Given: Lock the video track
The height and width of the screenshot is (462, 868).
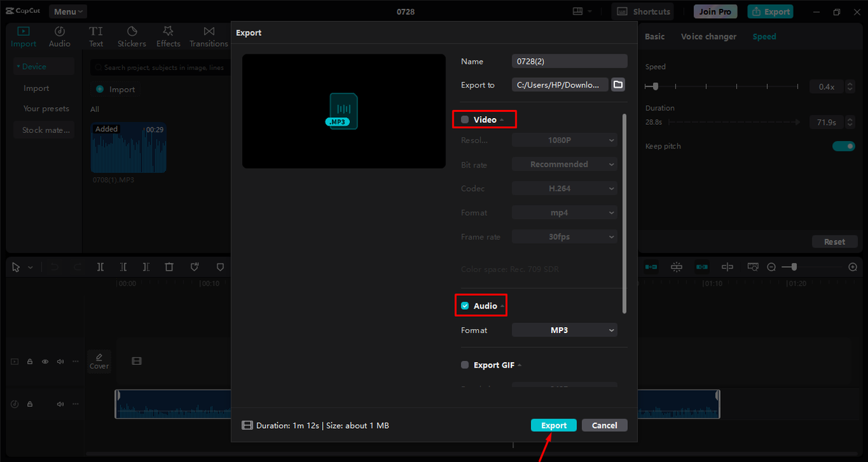Looking at the screenshot, I should (x=30, y=362).
